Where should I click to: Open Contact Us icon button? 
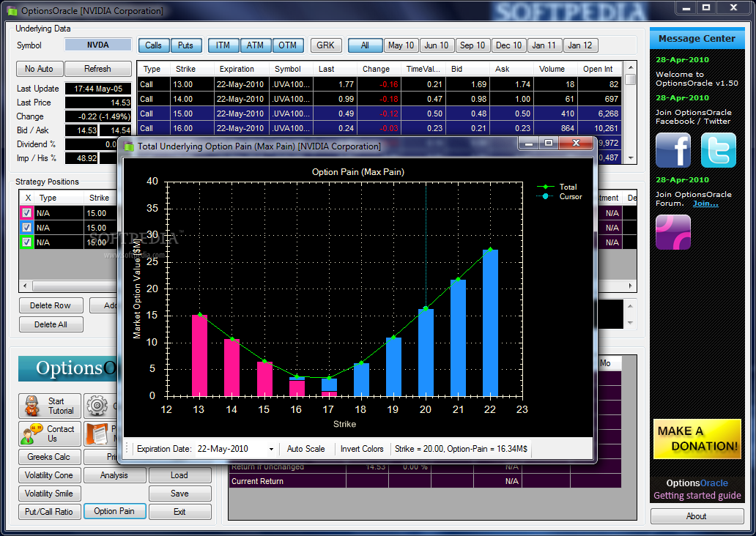tap(50, 433)
